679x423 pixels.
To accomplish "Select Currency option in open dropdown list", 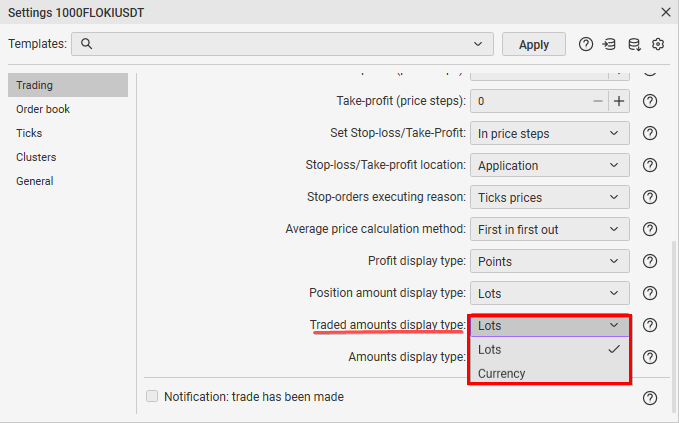I will (x=550, y=373).
